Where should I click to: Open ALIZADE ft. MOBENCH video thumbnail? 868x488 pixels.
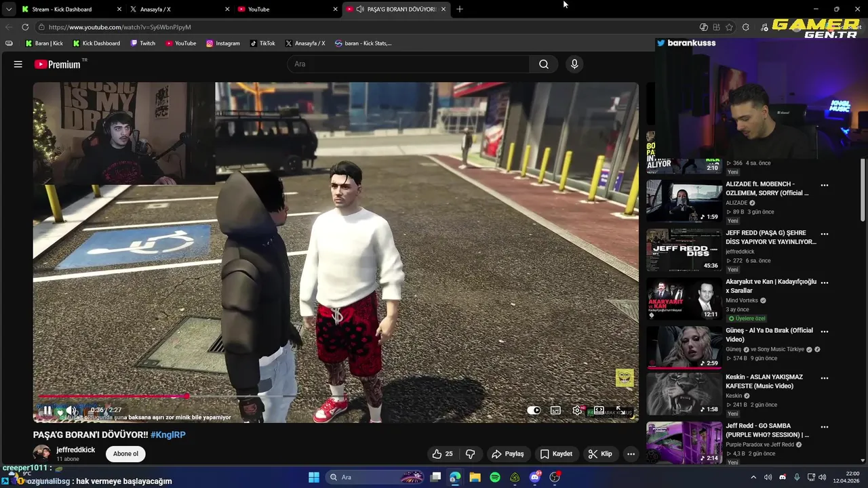(x=684, y=201)
